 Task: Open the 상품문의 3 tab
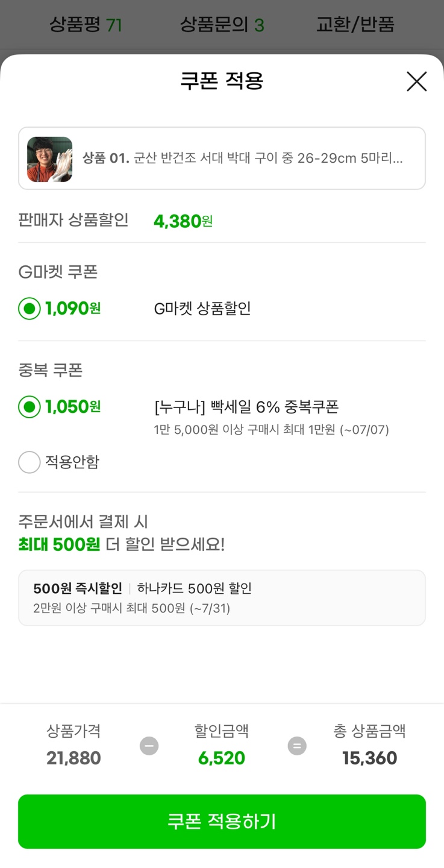[x=222, y=25]
